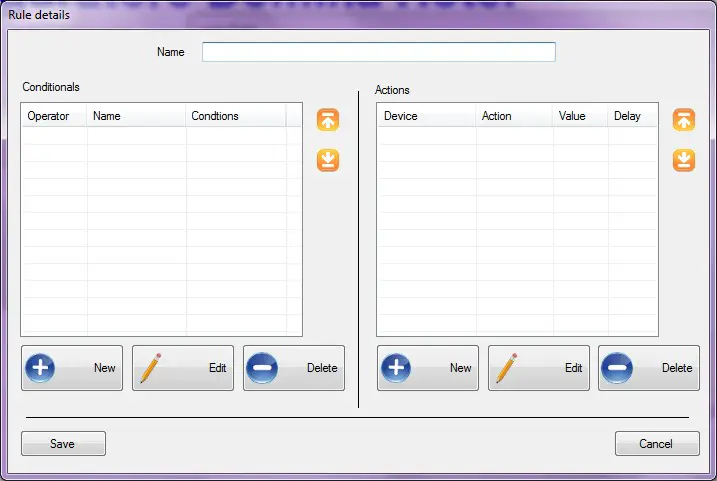The width and height of the screenshot is (717, 481).
Task: Click Name column header in Conditionals
Action: tap(136, 116)
